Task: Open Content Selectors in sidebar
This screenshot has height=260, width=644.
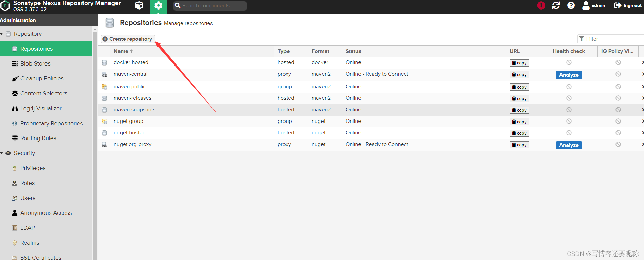Action: point(46,93)
